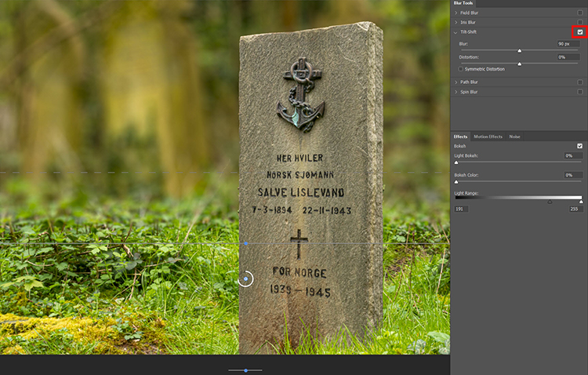Check the Symmetric Distortion option
Image resolution: width=588 pixels, height=375 pixels.
[x=461, y=69]
